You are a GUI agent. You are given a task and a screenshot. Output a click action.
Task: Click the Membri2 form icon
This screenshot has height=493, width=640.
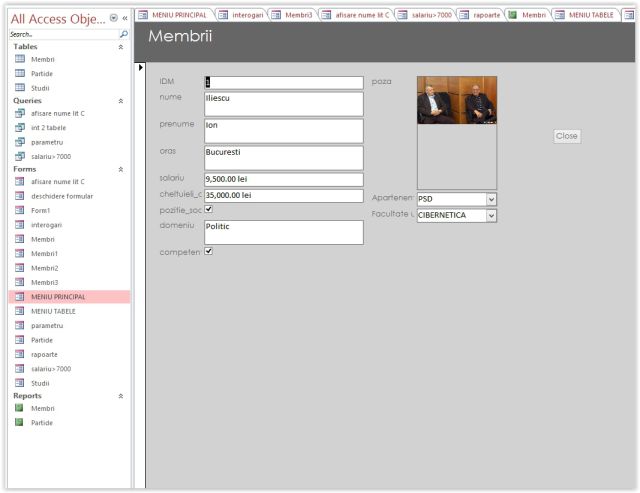[20, 267]
